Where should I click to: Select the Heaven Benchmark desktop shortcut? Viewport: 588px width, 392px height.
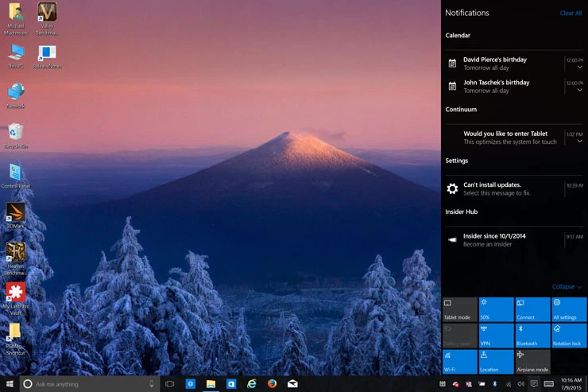coord(16,259)
